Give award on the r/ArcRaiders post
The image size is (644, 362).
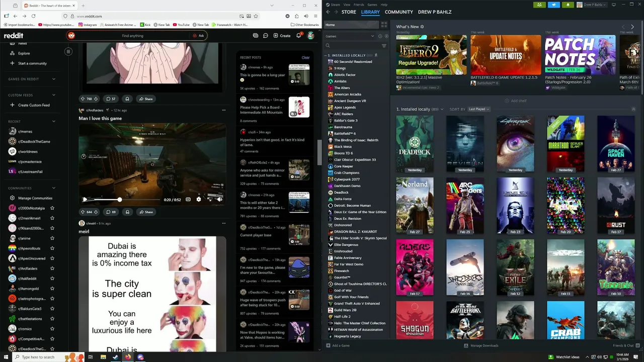point(127,212)
